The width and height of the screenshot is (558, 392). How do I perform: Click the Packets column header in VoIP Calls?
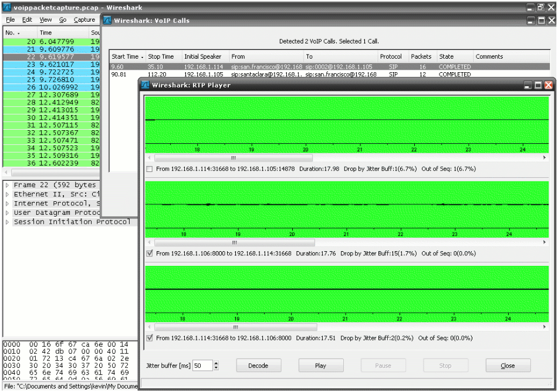tap(423, 56)
